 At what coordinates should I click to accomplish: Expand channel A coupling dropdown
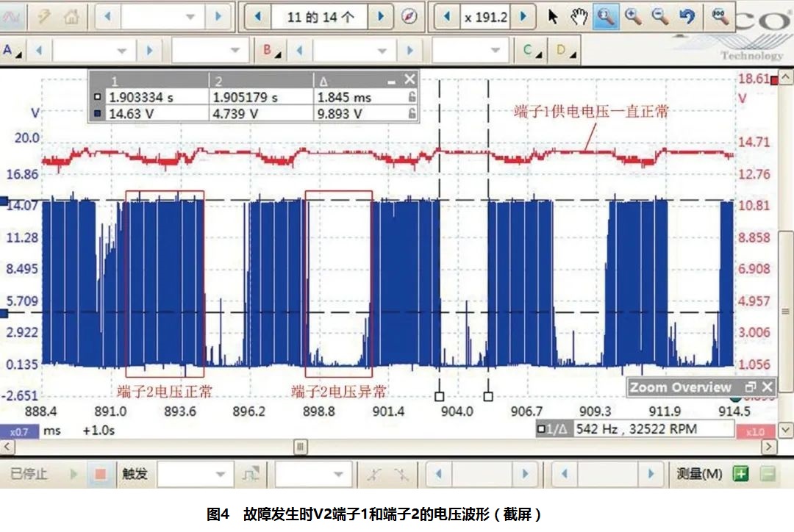[x=235, y=51]
